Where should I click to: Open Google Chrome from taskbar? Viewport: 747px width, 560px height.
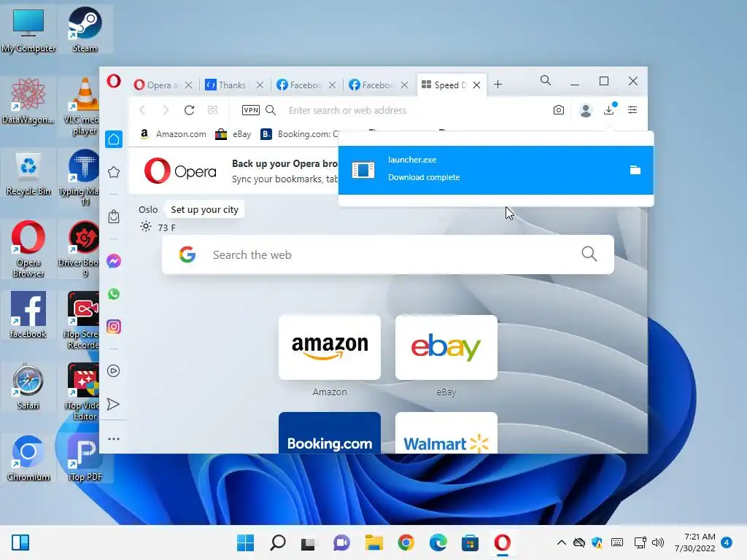tap(406, 542)
